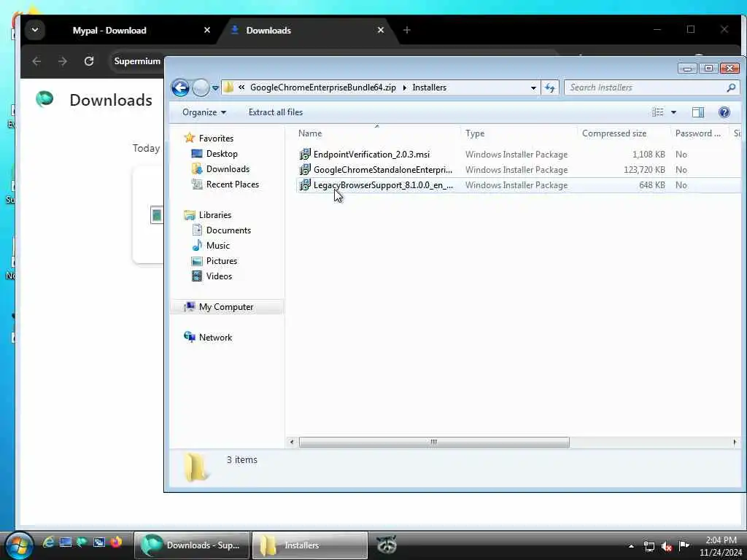Click the Explorer Forward arrow button
The width and height of the screenshot is (747, 560).
tap(201, 87)
